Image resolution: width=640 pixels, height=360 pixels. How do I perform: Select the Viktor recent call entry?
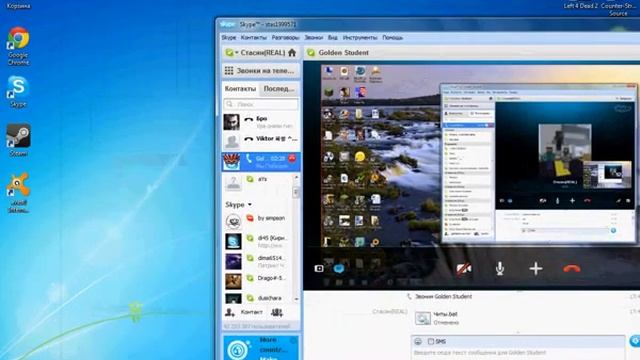coord(260,141)
